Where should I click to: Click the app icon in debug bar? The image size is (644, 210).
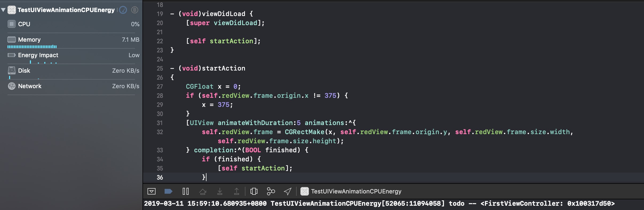[305, 191]
